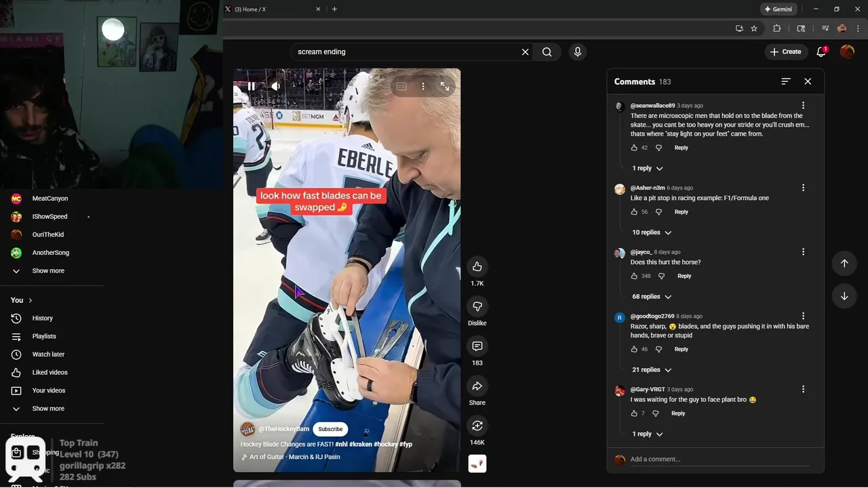The width and height of the screenshot is (868, 488).
Task: Open the MeatCanyon subscription
Action: [x=51, y=199]
